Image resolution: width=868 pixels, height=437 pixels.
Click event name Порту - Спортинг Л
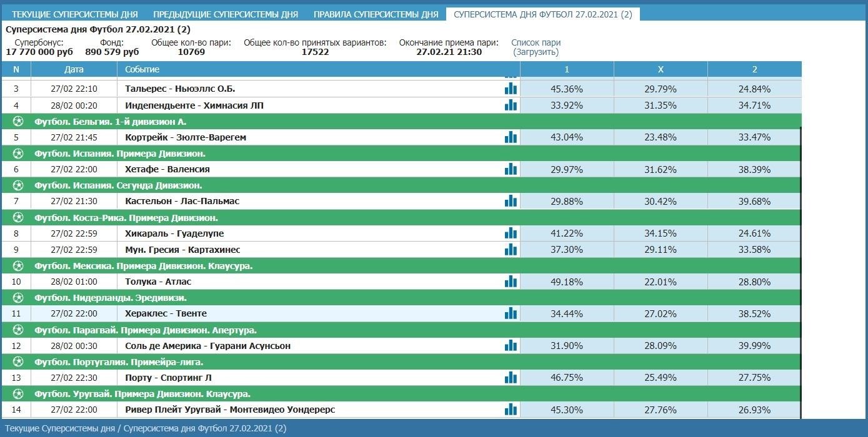pyautogui.click(x=168, y=378)
